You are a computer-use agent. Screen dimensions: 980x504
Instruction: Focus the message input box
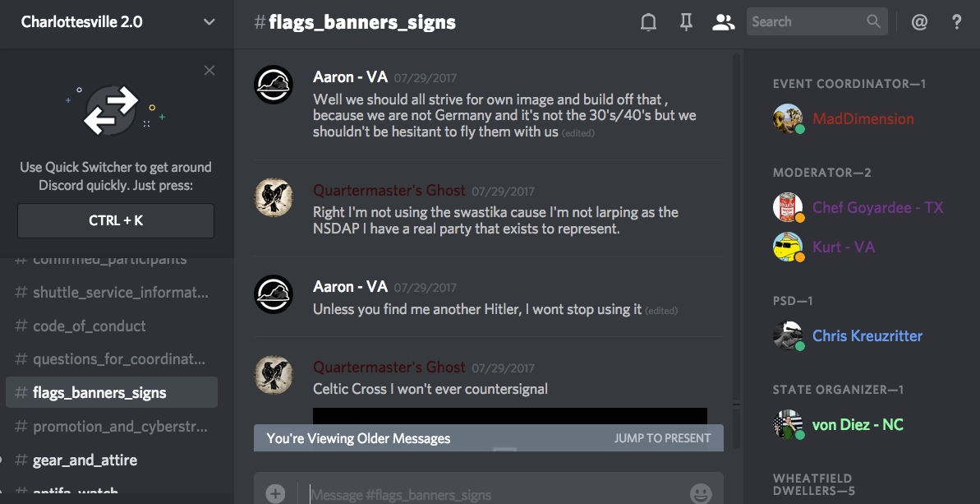[493, 494]
